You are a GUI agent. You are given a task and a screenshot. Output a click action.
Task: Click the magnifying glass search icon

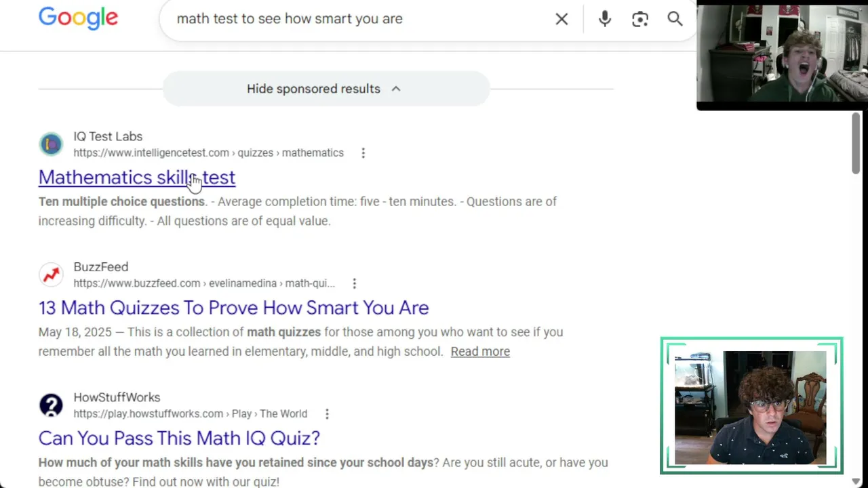point(675,19)
